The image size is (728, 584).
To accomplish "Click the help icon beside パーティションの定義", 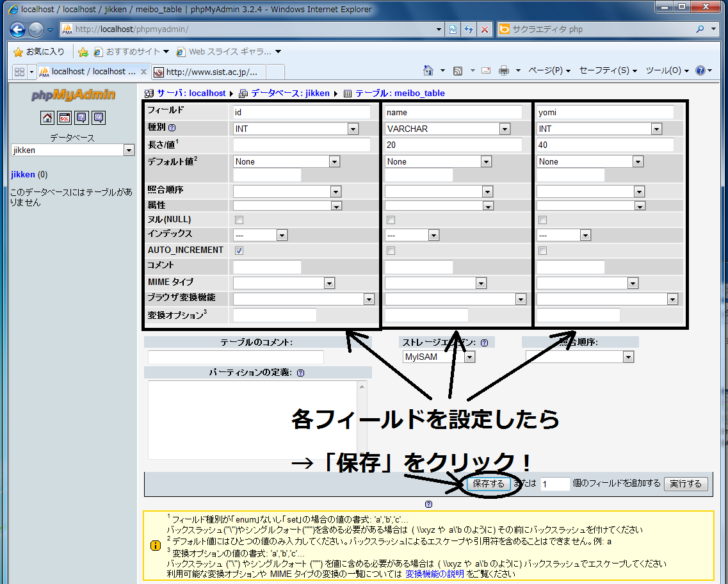I will [x=300, y=373].
